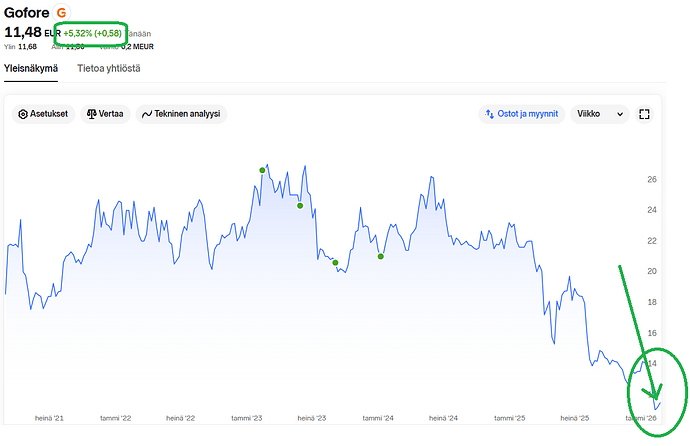This screenshot has width=690, height=446.
Task: Switch to the Yleisnäkymä tab
Action: point(31,68)
